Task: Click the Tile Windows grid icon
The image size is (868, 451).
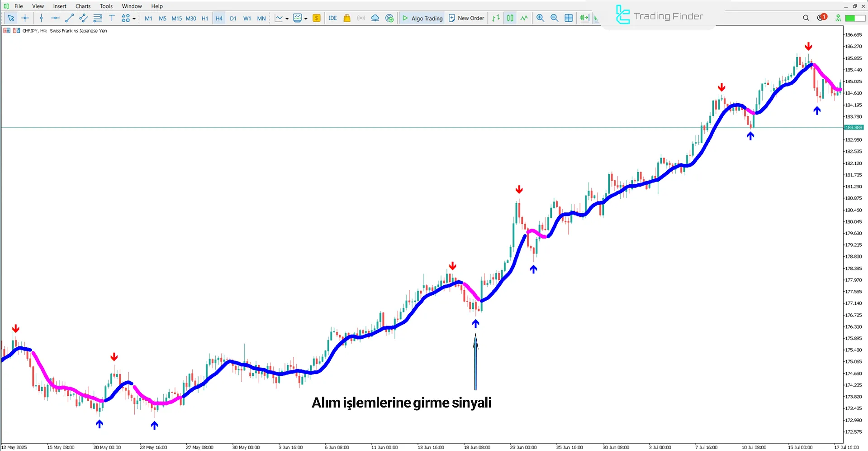Action: [x=569, y=18]
